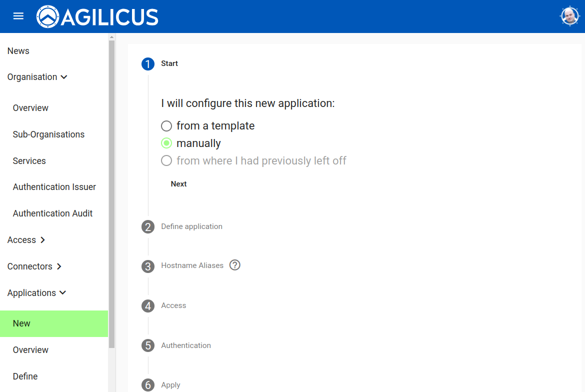Click the Hostname Aliases help icon

[235, 265]
